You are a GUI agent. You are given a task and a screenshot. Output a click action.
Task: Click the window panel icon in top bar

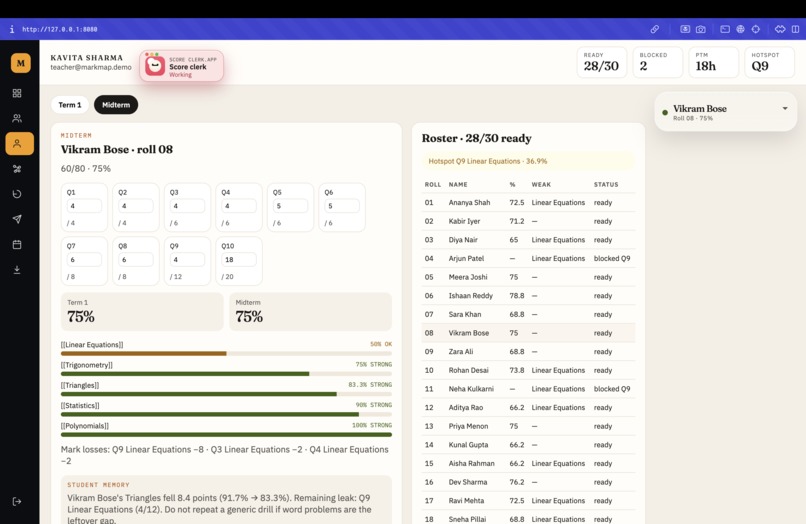tap(725, 29)
